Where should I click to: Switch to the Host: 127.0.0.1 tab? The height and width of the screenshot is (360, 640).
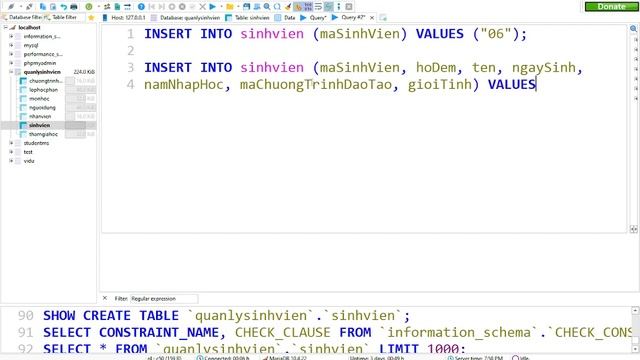[x=124, y=18]
